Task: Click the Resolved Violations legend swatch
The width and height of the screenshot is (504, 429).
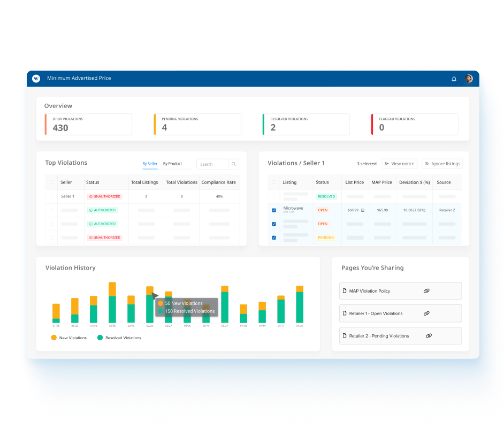Action: pos(100,338)
